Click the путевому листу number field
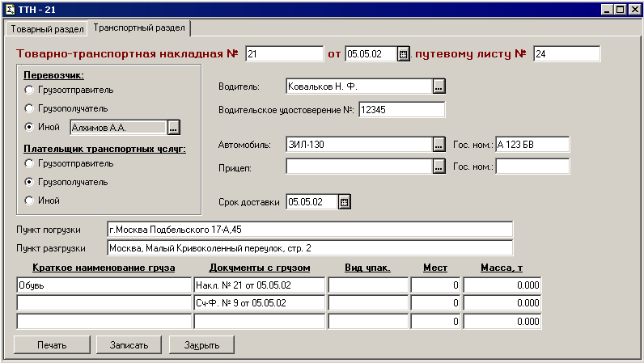644x363 pixels. tap(566, 54)
